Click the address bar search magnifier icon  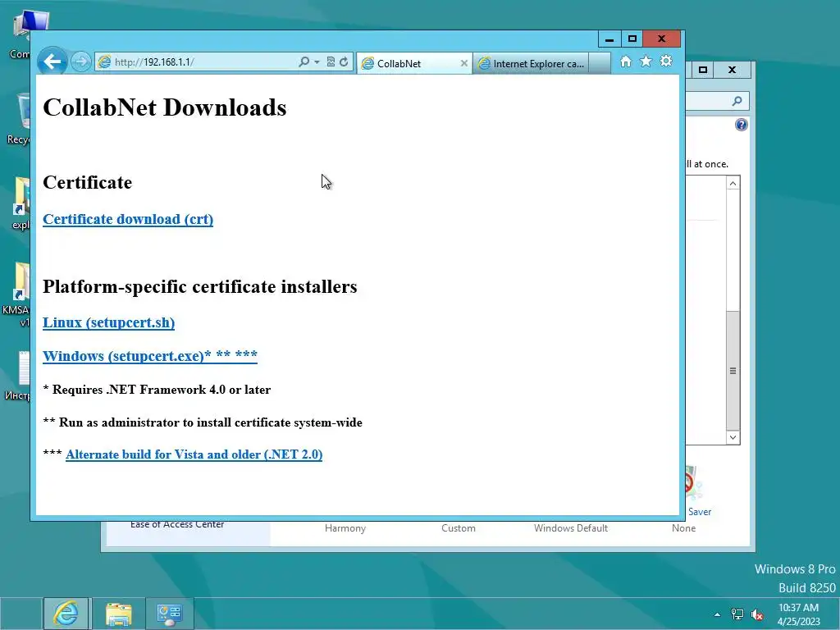click(304, 62)
